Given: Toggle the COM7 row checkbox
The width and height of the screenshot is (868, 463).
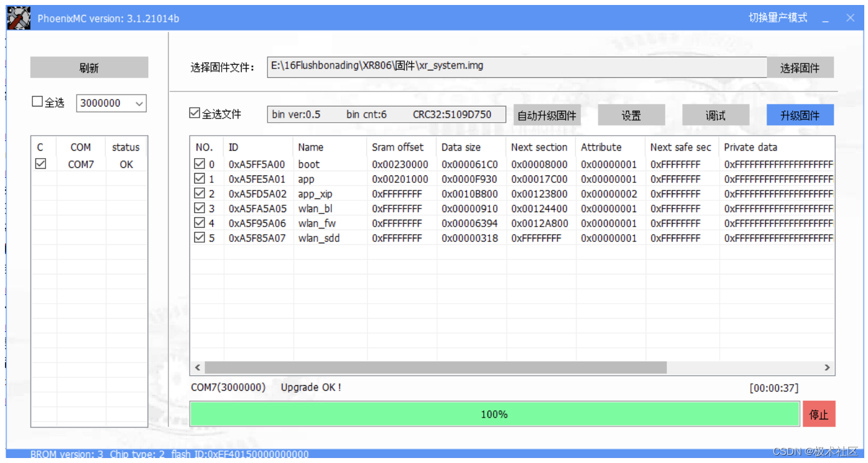Looking at the screenshot, I should (41, 164).
